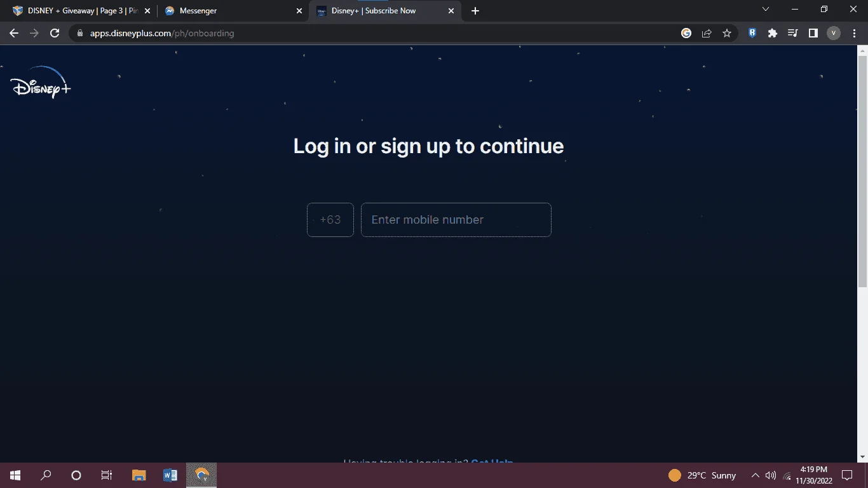Image resolution: width=868 pixels, height=488 pixels.
Task: Open the tab search chevron
Action: point(766,10)
